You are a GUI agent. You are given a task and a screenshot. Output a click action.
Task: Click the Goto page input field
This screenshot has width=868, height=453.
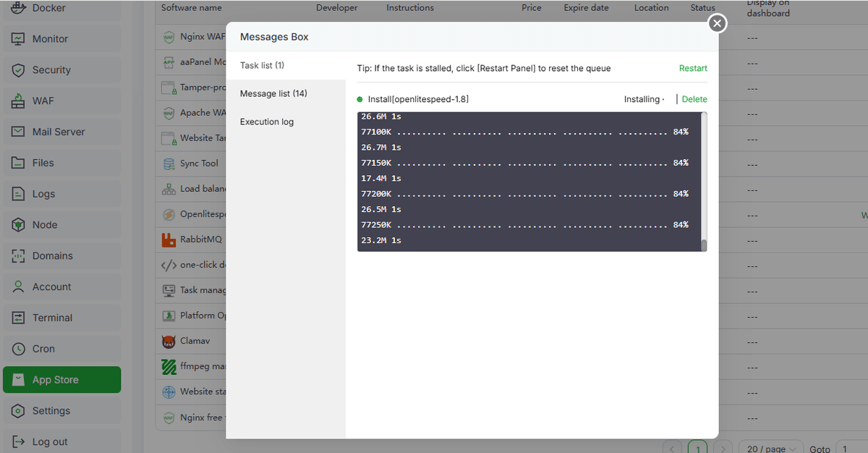(851, 449)
